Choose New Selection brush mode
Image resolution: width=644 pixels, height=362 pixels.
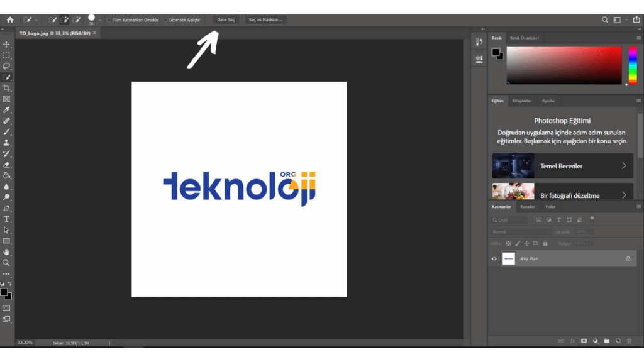pyautogui.click(x=53, y=19)
